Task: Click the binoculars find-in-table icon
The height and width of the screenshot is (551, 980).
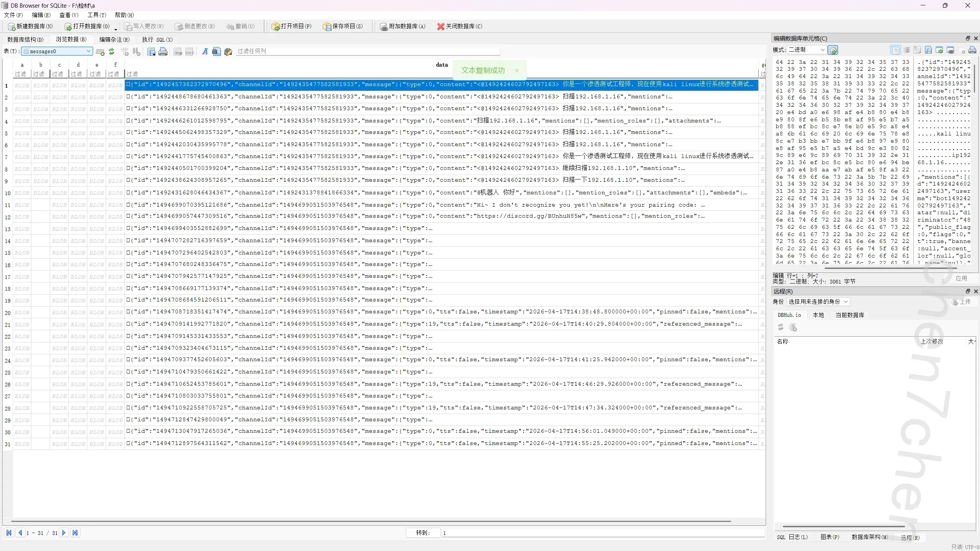Action: pos(217,51)
